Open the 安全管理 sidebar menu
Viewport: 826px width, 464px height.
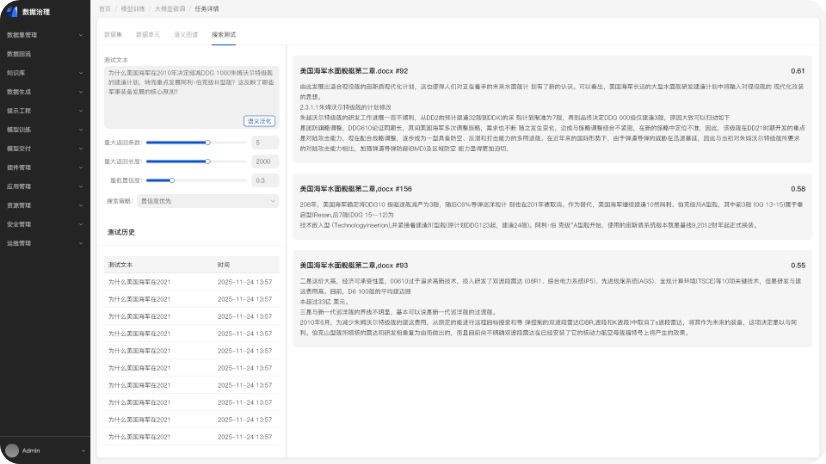44,224
